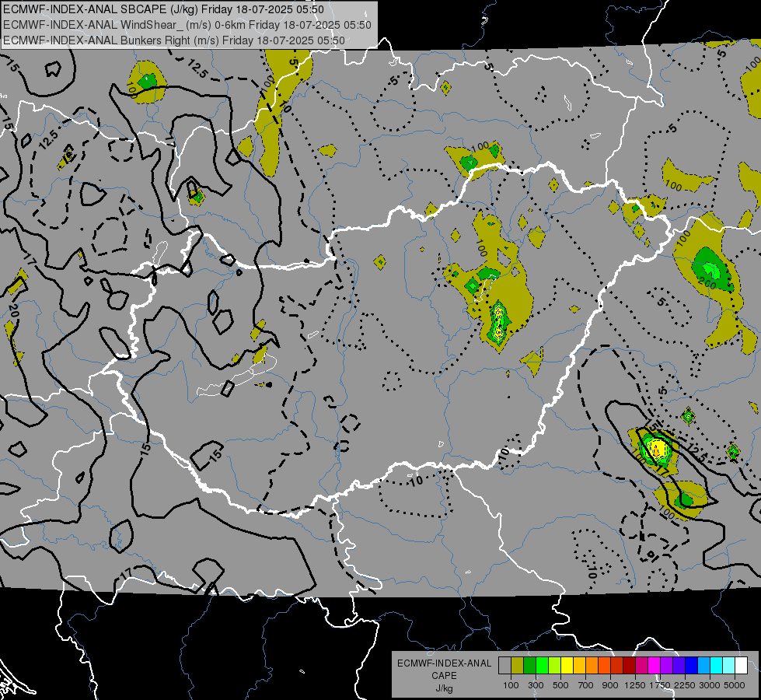Select the olive swatch in CAPE legend
The height and width of the screenshot is (700, 761).
coord(518,666)
